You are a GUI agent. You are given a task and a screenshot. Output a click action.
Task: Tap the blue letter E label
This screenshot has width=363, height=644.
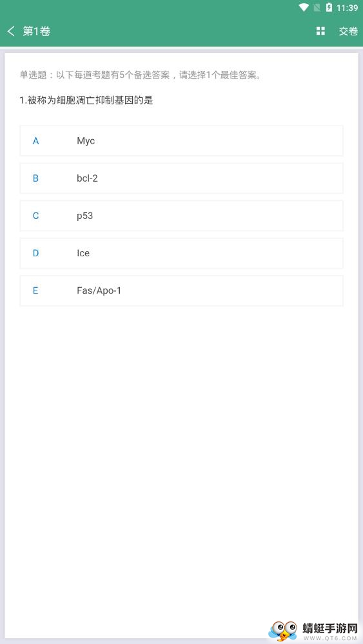pyautogui.click(x=35, y=291)
